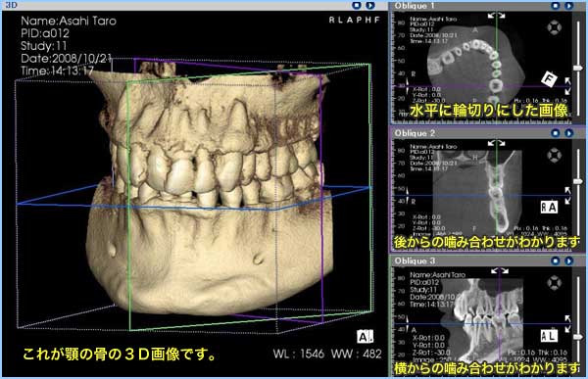Click the stop button in Oblique 2 header
Image resolution: width=588 pixels, height=379 pixels.
(556, 133)
